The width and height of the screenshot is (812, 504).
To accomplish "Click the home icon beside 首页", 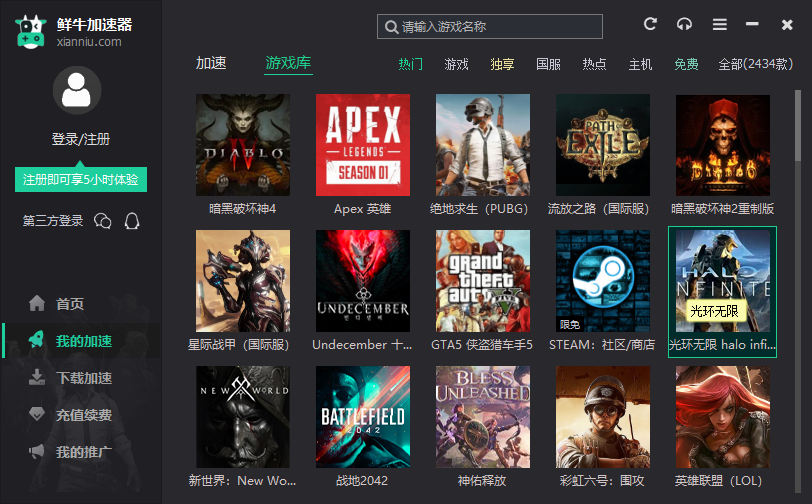I will 37,303.
